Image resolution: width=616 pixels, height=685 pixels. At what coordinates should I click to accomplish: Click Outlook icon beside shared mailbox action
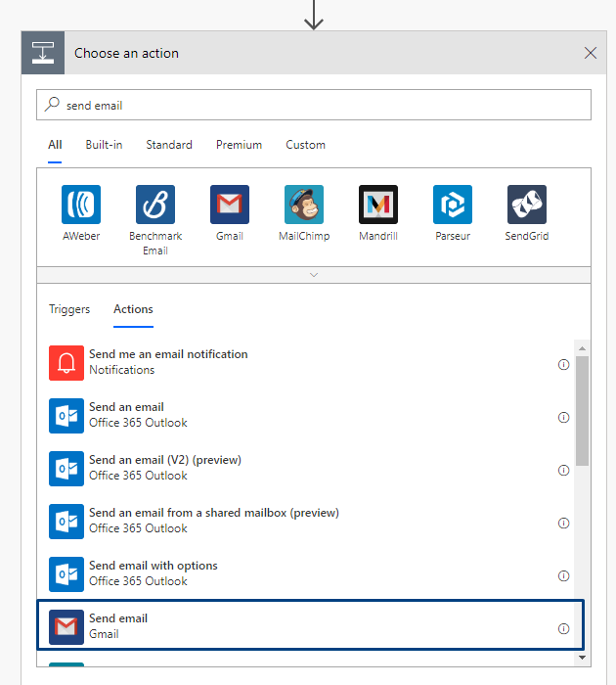click(66, 522)
